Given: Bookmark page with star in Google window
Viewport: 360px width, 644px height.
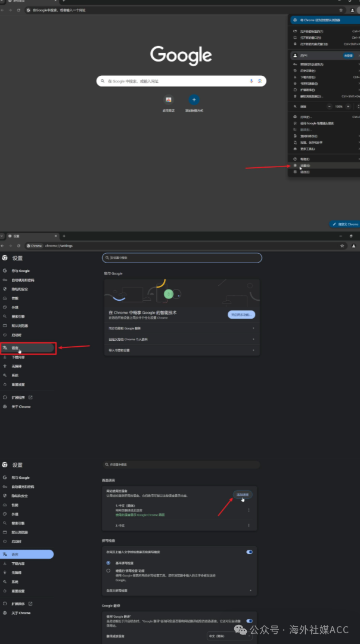Looking at the screenshot, I should 341,10.
